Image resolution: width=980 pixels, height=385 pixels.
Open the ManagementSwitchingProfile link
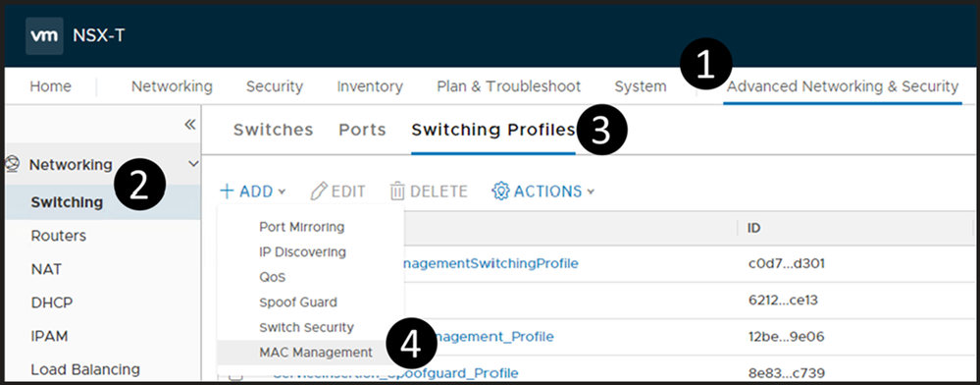(488, 263)
